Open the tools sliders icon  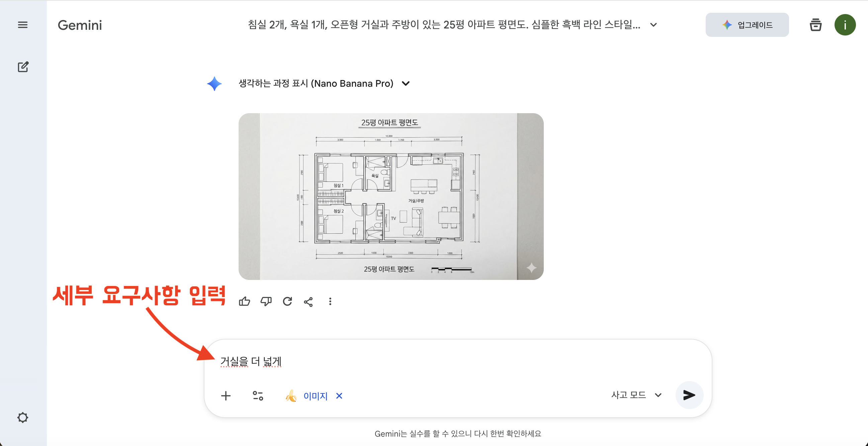click(x=258, y=395)
